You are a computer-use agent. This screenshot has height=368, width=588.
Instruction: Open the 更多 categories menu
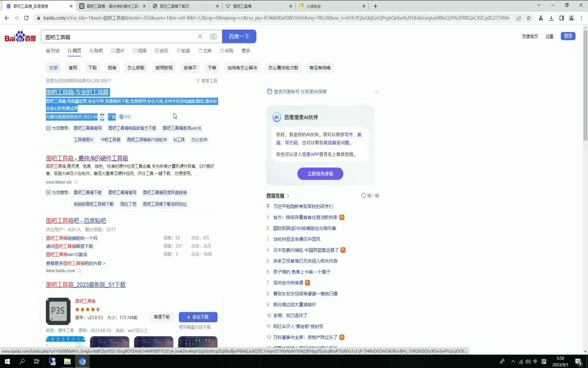pos(246,51)
